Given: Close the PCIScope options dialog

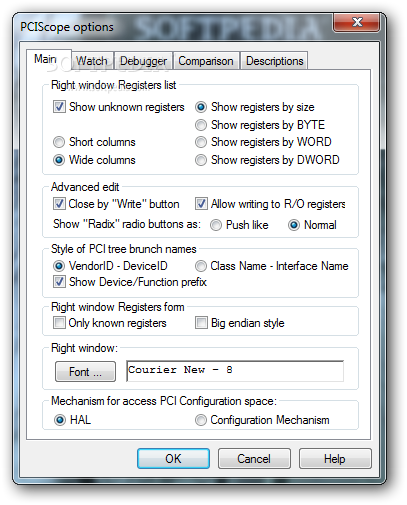Looking at the screenshot, I should pos(357,22).
